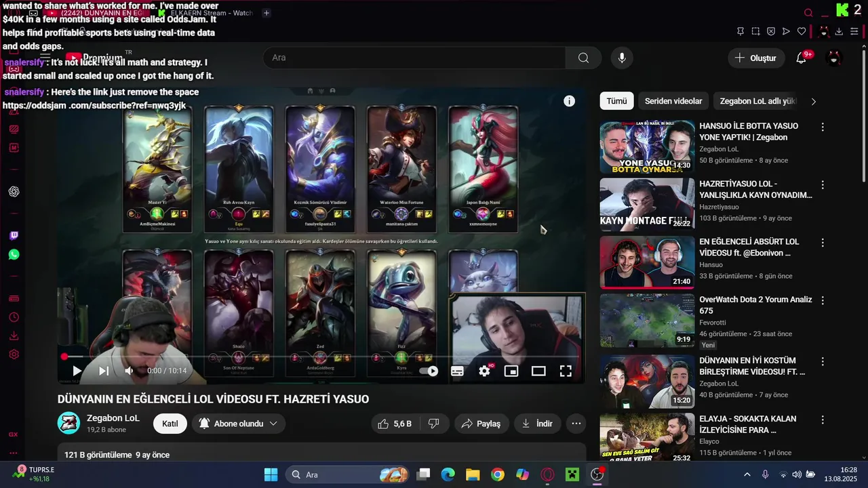Click the pin icon in Opera toolbar
This screenshot has height=488, width=868.
click(x=741, y=31)
